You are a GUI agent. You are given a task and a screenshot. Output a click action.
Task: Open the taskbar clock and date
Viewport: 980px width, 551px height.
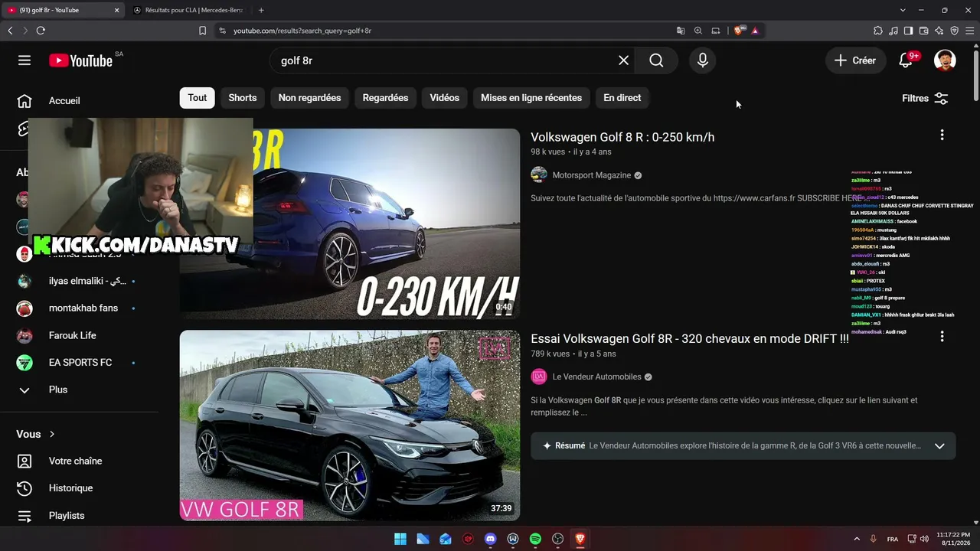pos(953,539)
